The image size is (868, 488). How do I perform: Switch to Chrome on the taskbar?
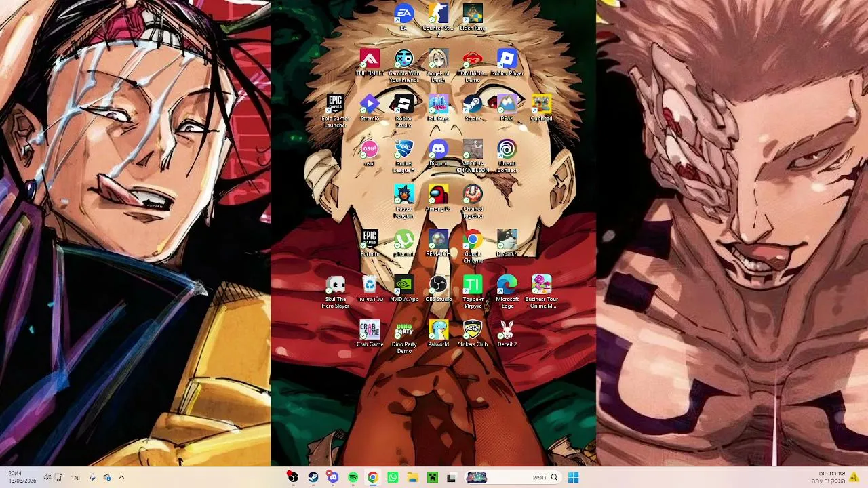click(372, 477)
